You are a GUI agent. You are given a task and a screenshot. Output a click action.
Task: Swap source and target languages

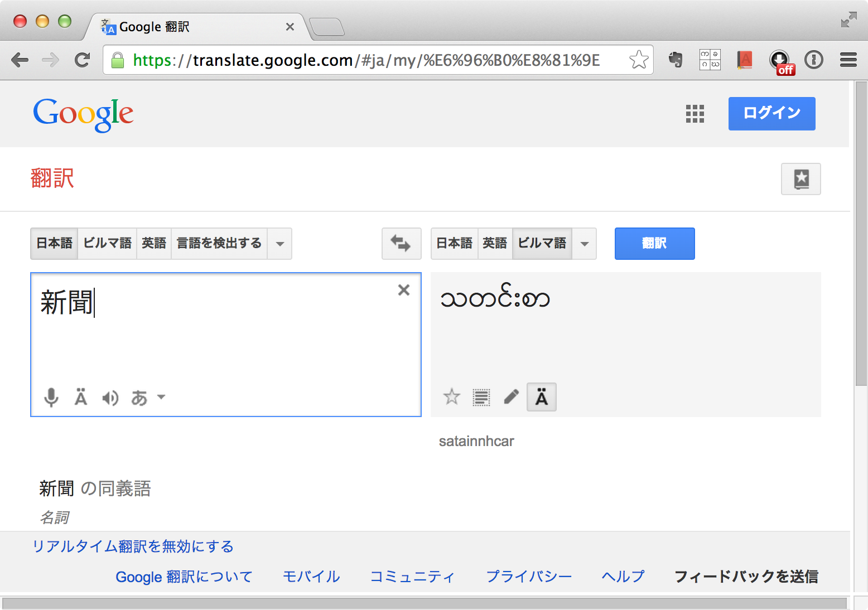point(401,244)
